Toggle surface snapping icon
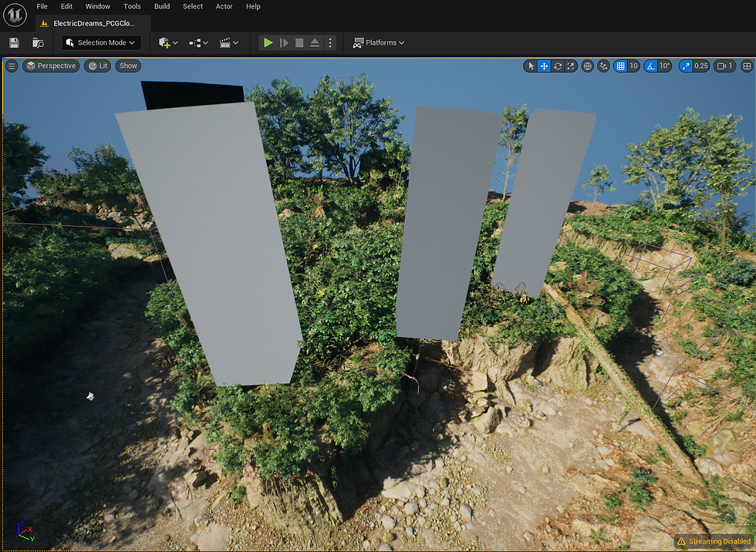This screenshot has height=552, width=756. [603, 66]
